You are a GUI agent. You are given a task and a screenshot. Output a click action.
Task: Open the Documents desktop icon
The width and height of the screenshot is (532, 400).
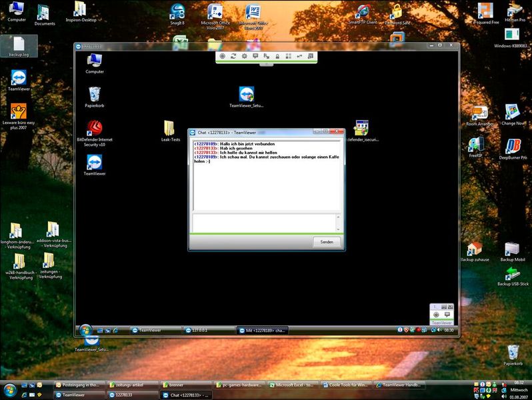tap(45, 15)
